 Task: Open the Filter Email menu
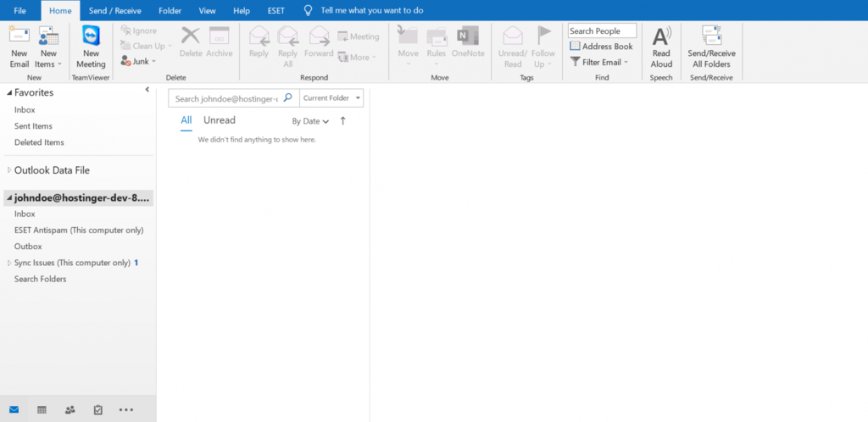click(599, 62)
